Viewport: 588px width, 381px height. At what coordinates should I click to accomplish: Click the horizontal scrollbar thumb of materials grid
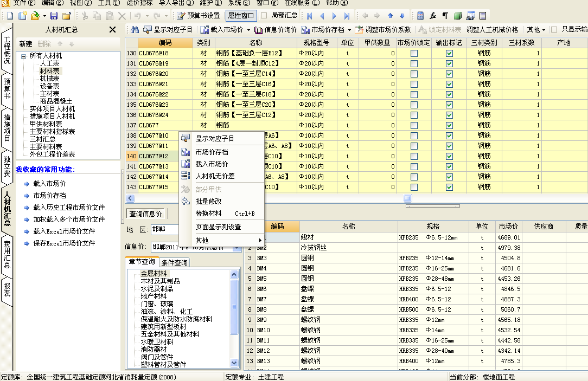pos(407,198)
